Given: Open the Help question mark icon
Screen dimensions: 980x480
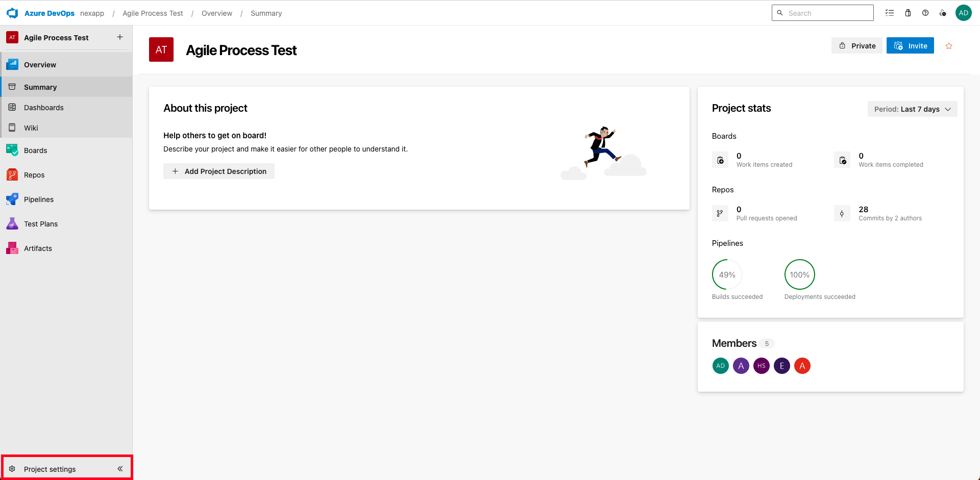Looking at the screenshot, I should click(x=925, y=13).
